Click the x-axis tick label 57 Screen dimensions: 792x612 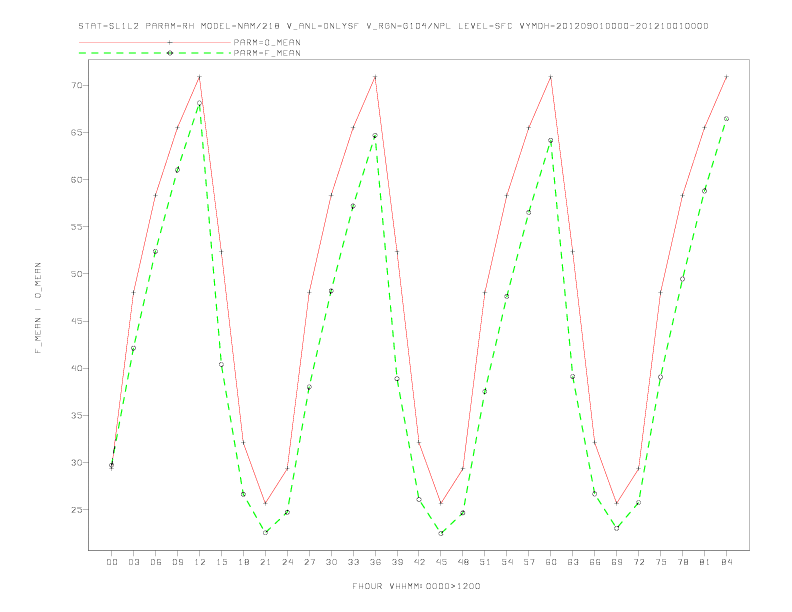pyautogui.click(x=529, y=562)
